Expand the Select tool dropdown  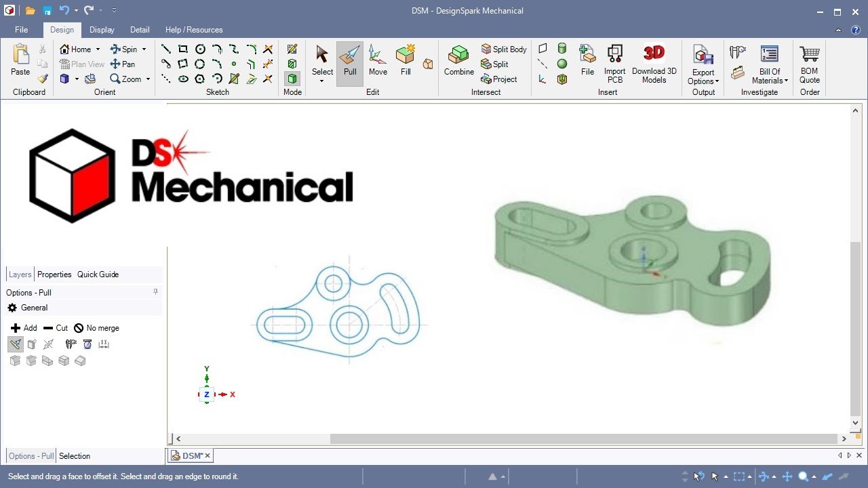pyautogui.click(x=322, y=81)
